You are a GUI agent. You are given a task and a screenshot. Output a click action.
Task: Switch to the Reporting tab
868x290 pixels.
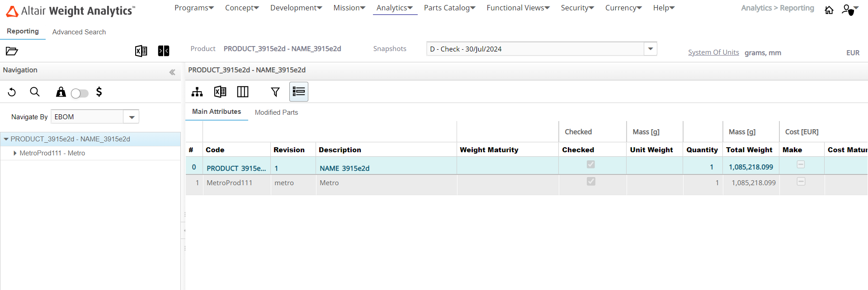[x=23, y=31]
